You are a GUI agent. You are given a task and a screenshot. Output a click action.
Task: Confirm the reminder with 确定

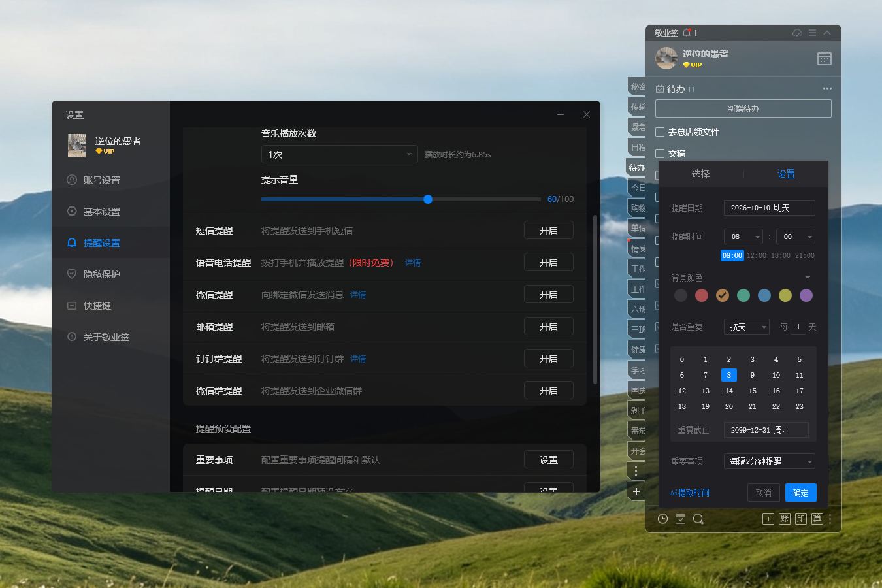click(x=801, y=493)
